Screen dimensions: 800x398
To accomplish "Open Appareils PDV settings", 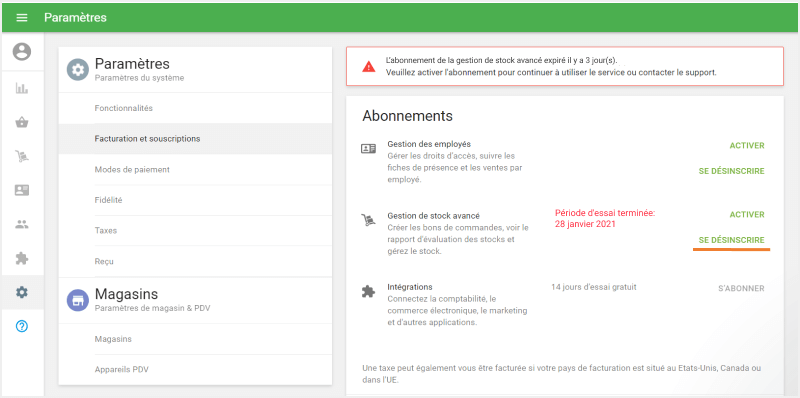I will pyautogui.click(x=195, y=369).
